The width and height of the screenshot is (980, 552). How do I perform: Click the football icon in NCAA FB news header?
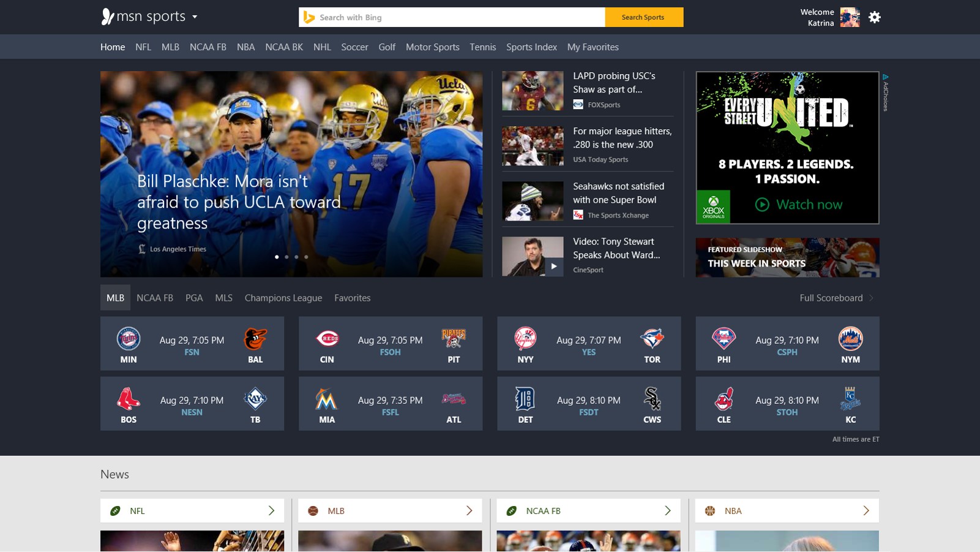pos(512,511)
